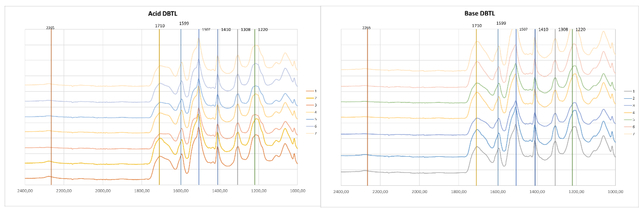This screenshot has width=644, height=212.
Task: Select the 1000,00 axis label in Base DBTL
Action: [x=616, y=192]
